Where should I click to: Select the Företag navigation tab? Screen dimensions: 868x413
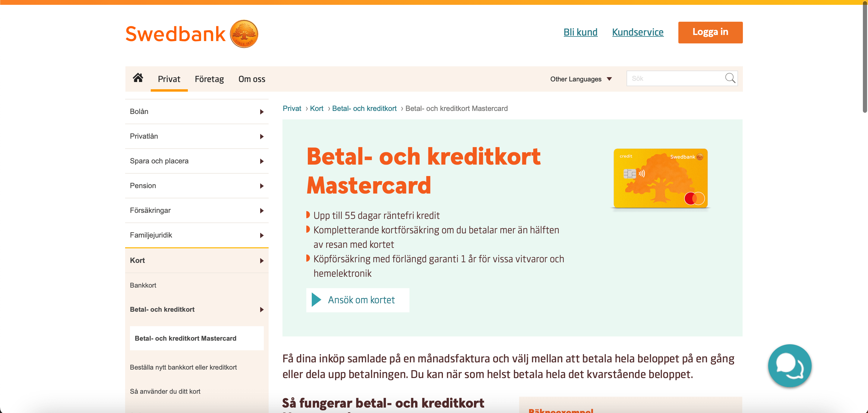click(209, 79)
